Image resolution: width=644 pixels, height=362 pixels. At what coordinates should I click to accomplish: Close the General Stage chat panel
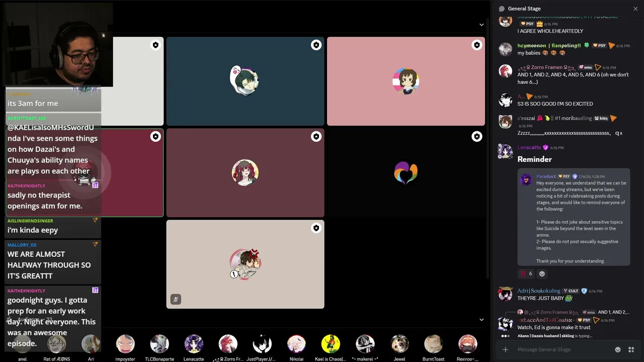635,9
